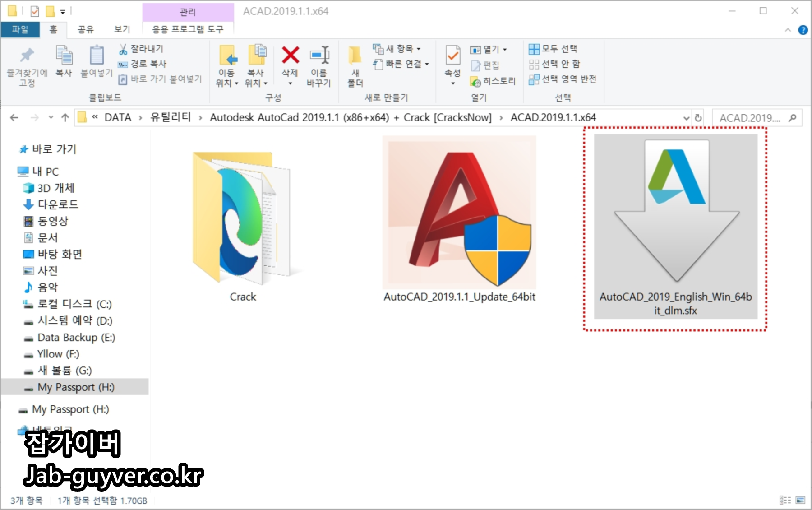Open the 파일 (File) menu tab
This screenshot has width=812, height=510.
pos(20,29)
